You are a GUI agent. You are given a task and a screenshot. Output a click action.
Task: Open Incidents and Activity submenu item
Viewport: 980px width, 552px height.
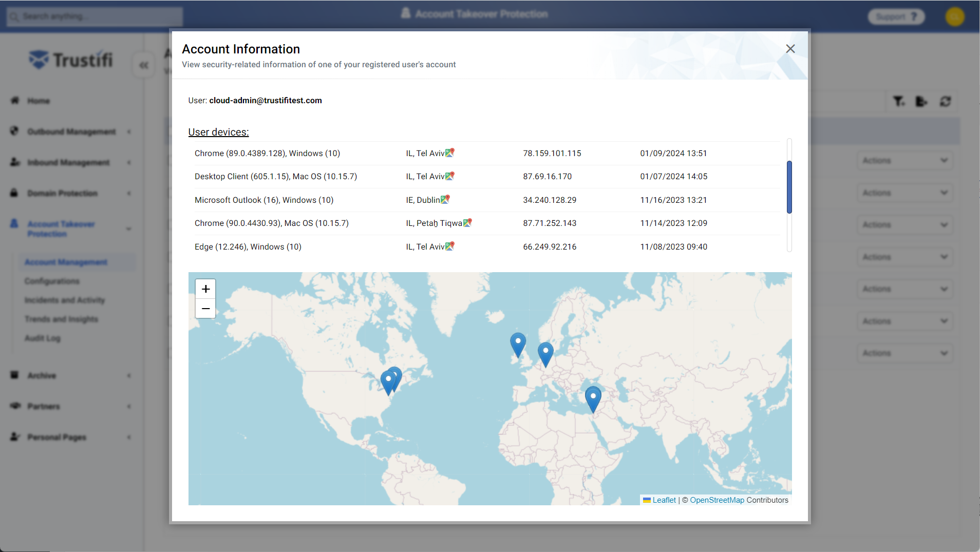pyautogui.click(x=65, y=300)
